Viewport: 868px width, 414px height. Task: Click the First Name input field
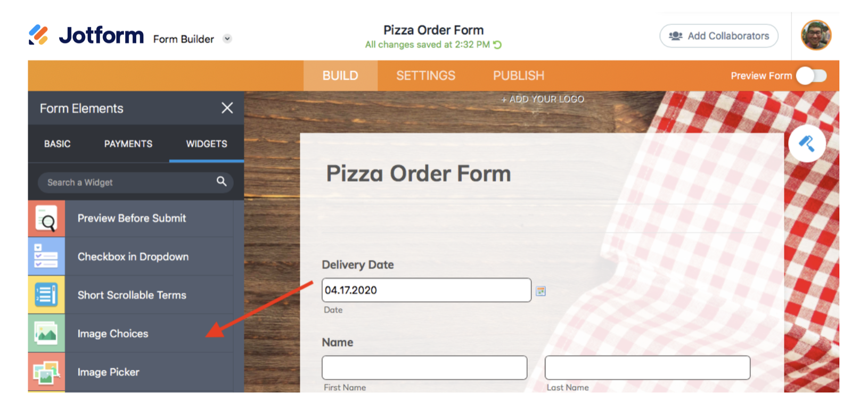pyautogui.click(x=424, y=368)
